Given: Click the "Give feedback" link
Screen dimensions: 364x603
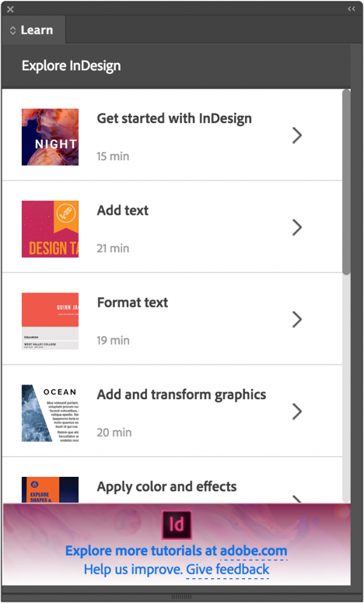Looking at the screenshot, I should 227,569.
